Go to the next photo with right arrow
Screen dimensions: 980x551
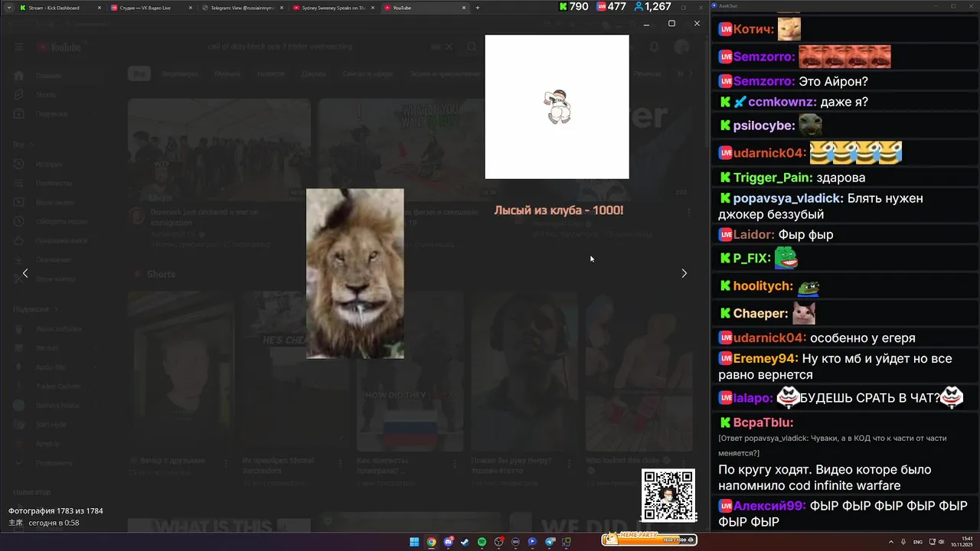coord(684,273)
